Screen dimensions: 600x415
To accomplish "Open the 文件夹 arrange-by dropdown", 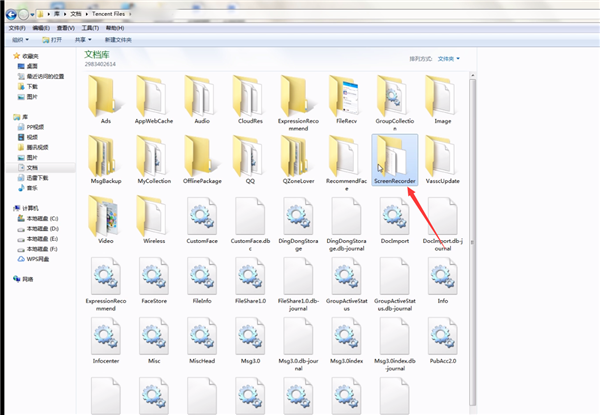I will point(448,59).
